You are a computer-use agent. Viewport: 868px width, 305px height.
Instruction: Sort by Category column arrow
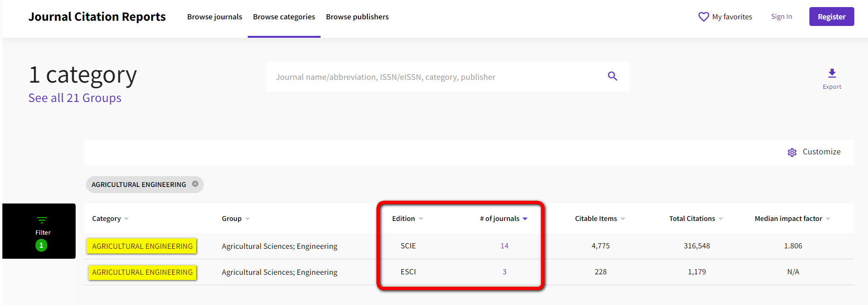126,219
